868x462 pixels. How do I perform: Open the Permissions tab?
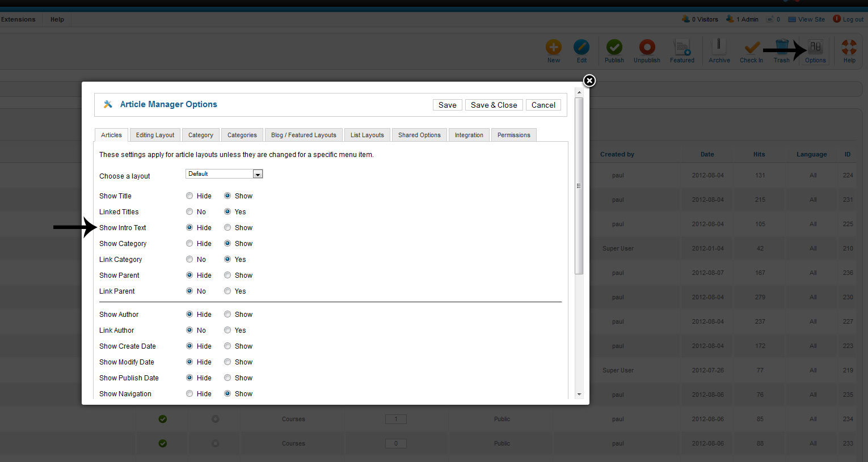[x=514, y=135]
